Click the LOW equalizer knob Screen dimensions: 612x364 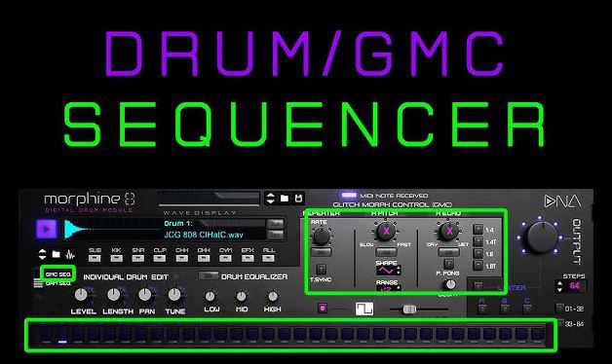(210, 297)
